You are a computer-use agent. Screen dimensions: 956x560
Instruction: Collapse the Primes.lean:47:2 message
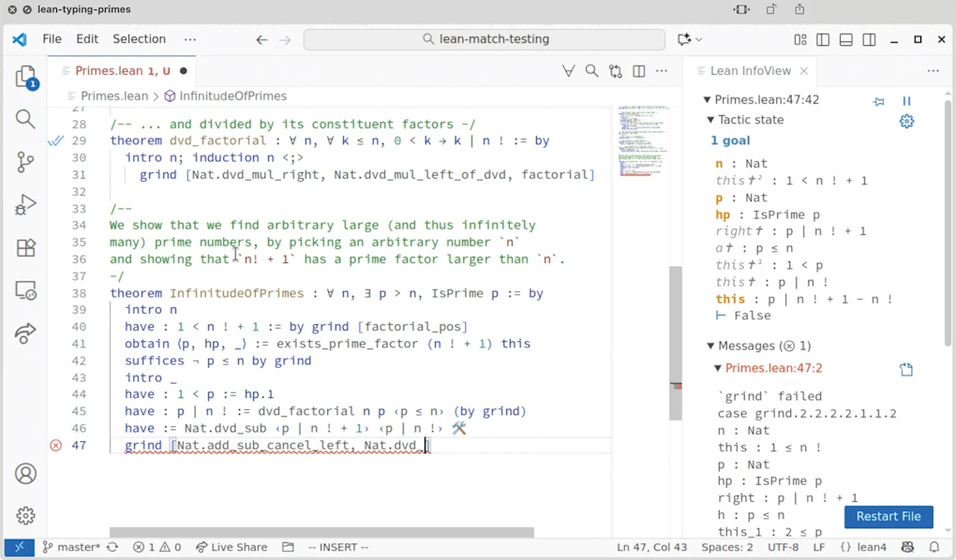(x=718, y=369)
